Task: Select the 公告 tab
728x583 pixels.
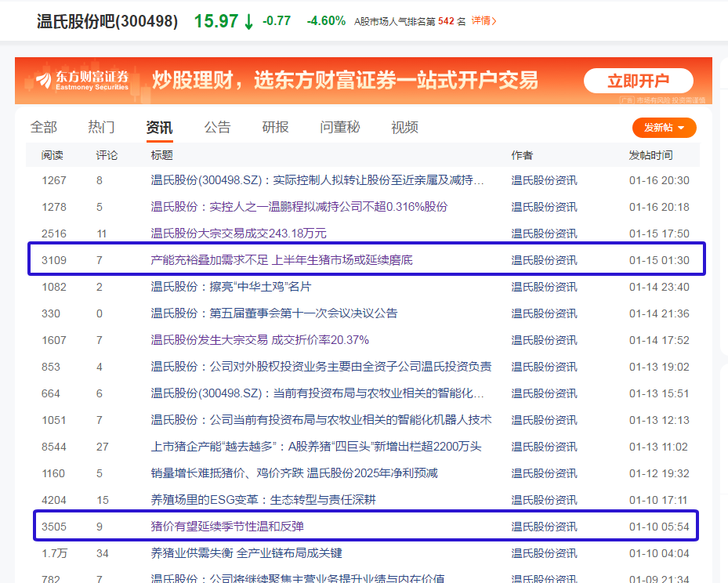Action: (217, 128)
